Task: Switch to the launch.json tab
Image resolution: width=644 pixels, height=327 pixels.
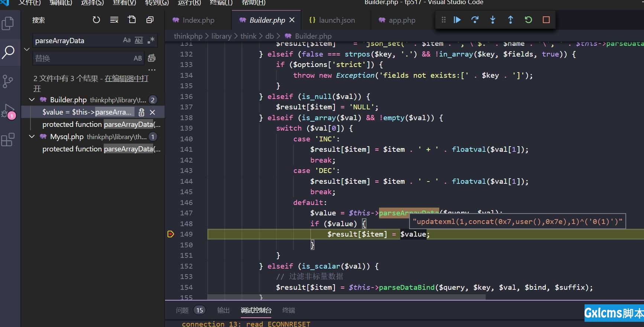Action: pyautogui.click(x=336, y=20)
